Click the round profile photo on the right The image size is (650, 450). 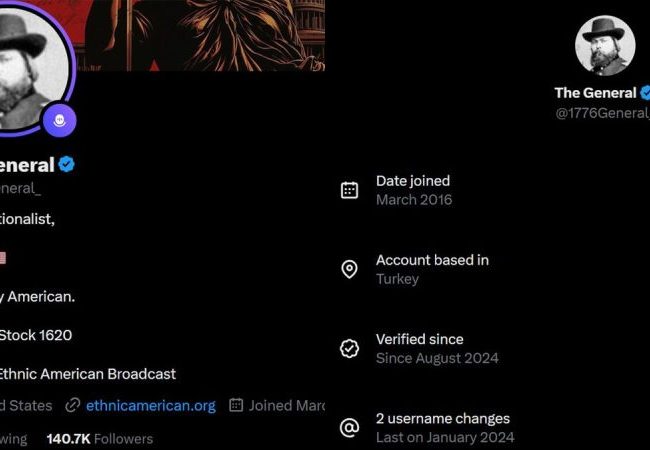click(605, 46)
